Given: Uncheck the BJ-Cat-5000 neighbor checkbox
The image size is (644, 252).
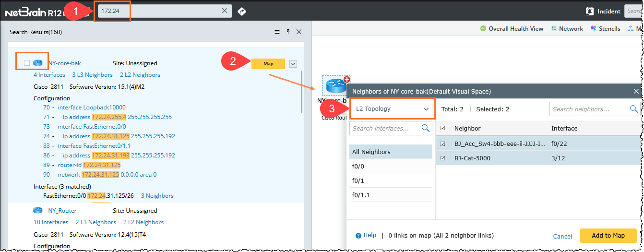Looking at the screenshot, I should click(443, 158).
